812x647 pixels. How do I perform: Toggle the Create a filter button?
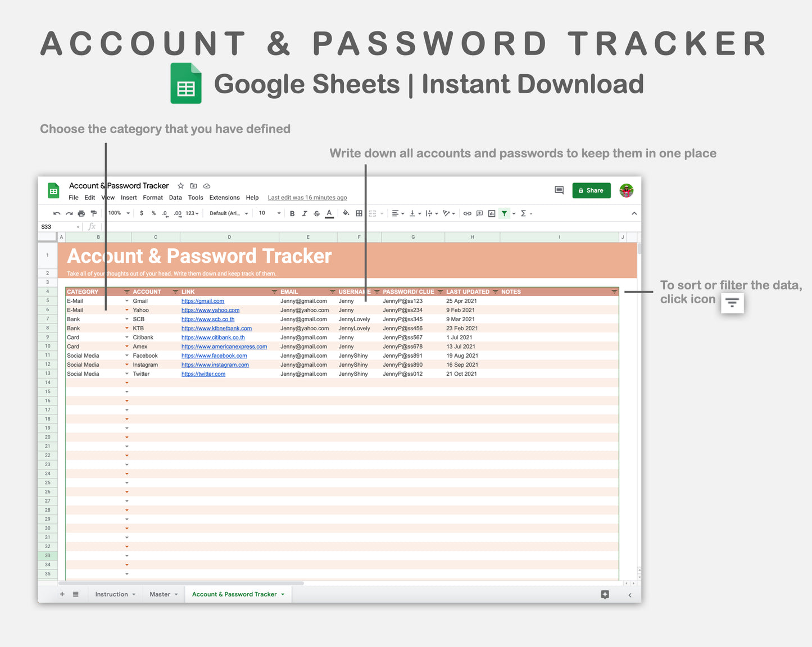[x=504, y=213]
